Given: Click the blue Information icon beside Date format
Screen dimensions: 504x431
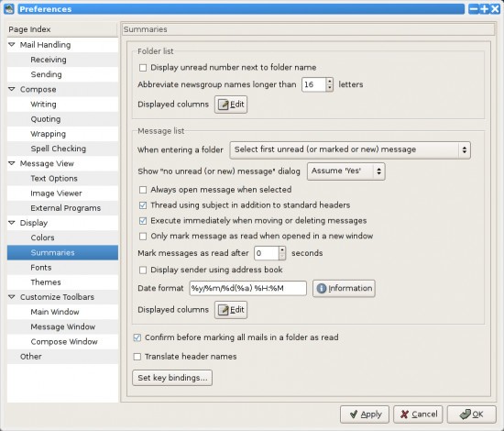Looking at the screenshot, I should coord(321,288).
